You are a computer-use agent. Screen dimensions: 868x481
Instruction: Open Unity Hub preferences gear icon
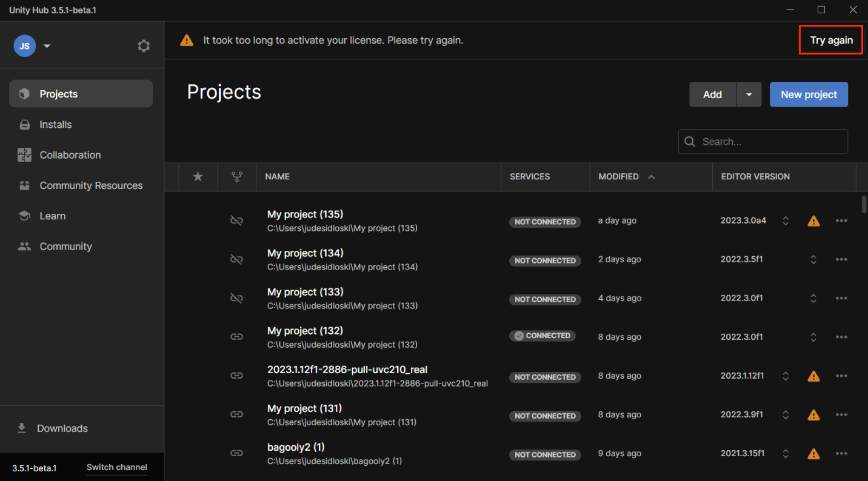144,46
